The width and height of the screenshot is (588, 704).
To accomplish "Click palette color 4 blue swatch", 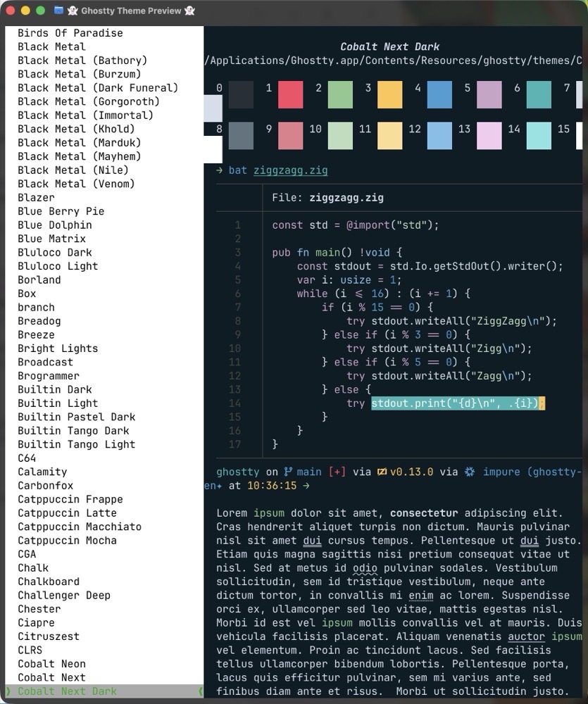I will (439, 95).
